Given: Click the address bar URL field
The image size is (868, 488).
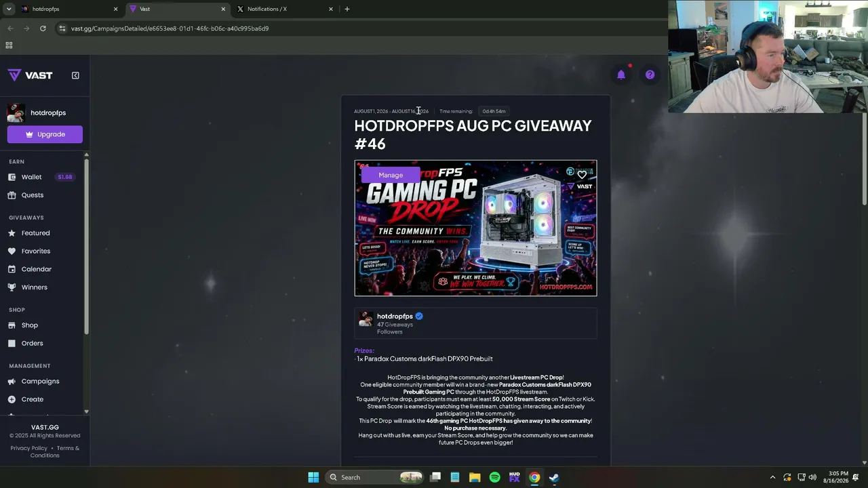Looking at the screenshot, I should 359,28.
